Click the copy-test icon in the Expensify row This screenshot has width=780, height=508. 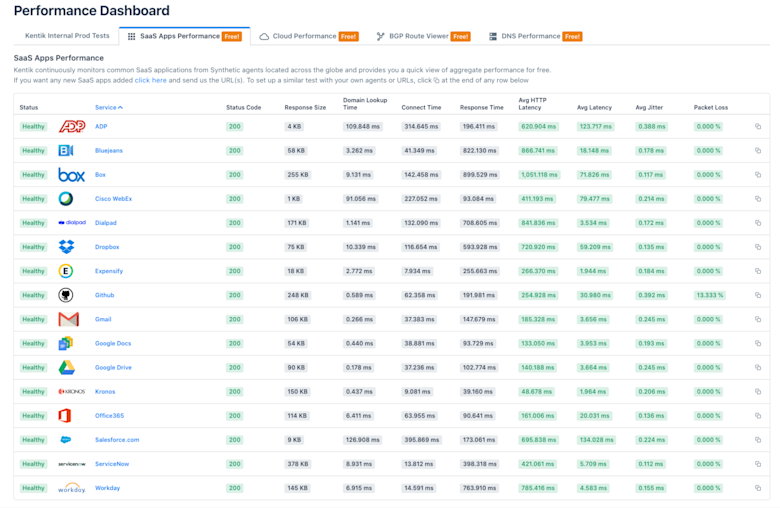click(758, 271)
